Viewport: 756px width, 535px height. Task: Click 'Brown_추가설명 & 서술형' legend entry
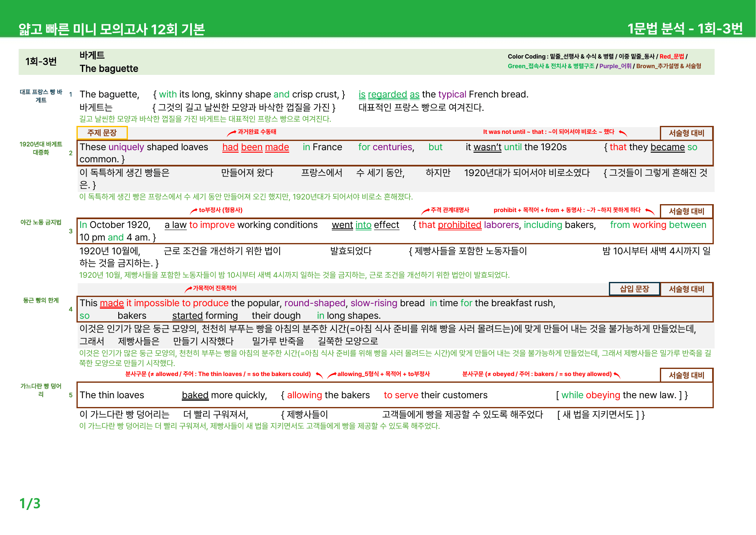coord(669,66)
